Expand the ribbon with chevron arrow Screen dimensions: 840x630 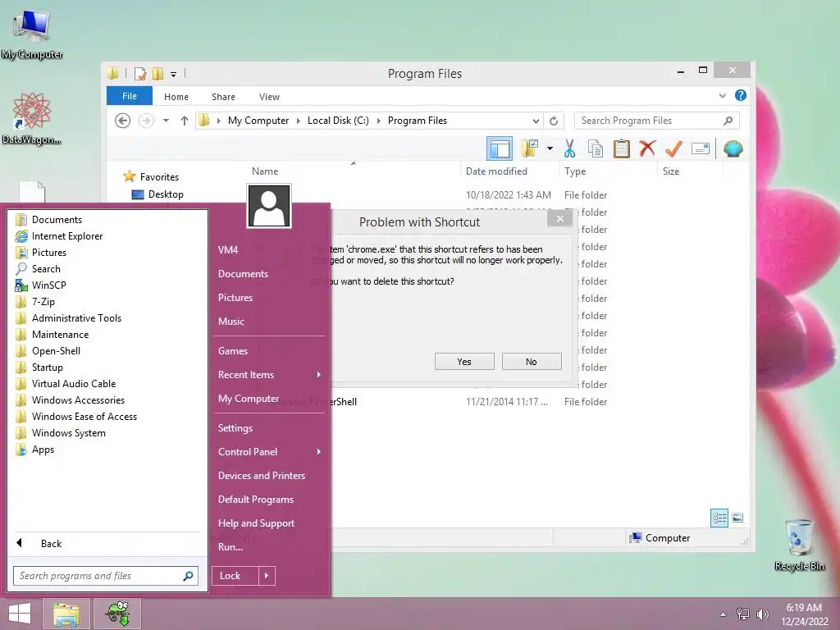(722, 95)
